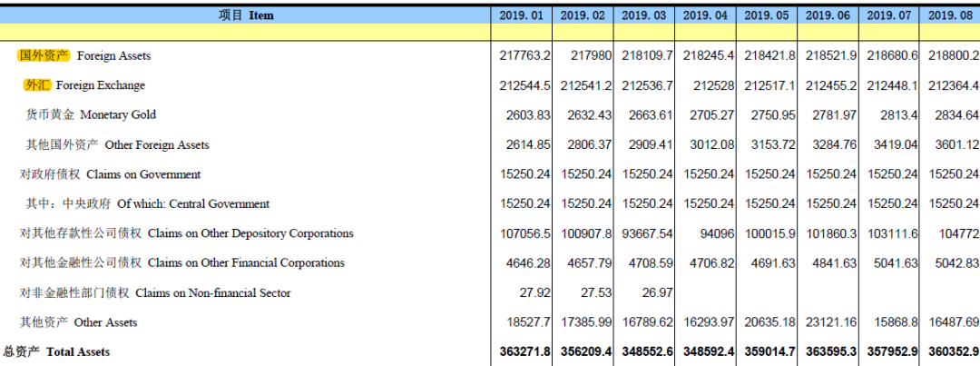
Task: Select the 2019.07 column header
Action: click(x=888, y=15)
